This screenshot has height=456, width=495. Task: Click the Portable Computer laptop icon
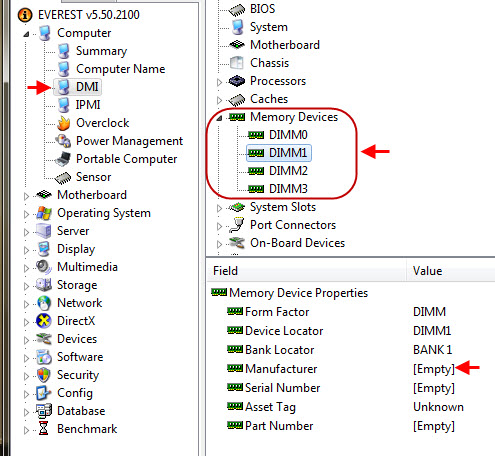point(63,159)
